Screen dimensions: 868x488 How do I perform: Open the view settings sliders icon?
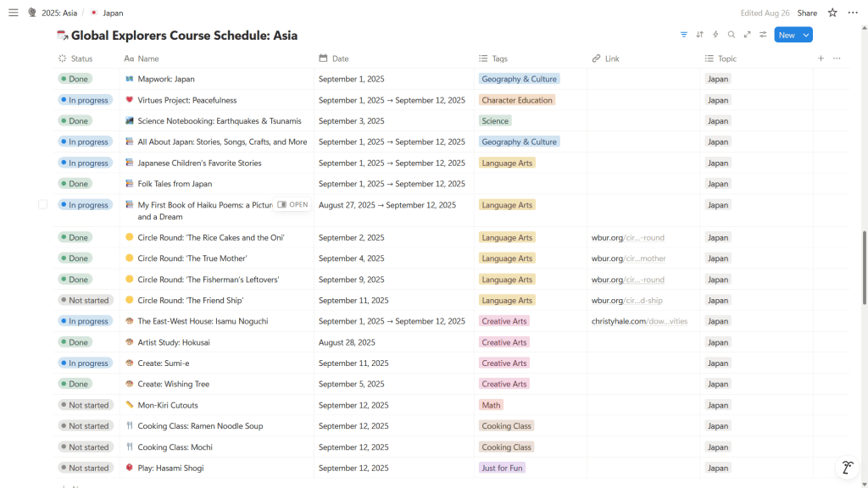[x=763, y=35]
